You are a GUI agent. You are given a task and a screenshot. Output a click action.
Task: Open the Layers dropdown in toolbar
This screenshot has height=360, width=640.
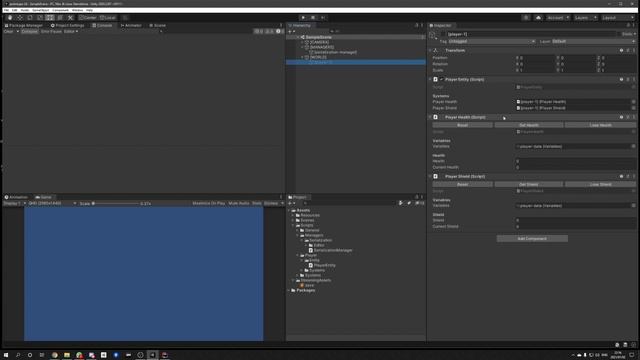click(585, 18)
